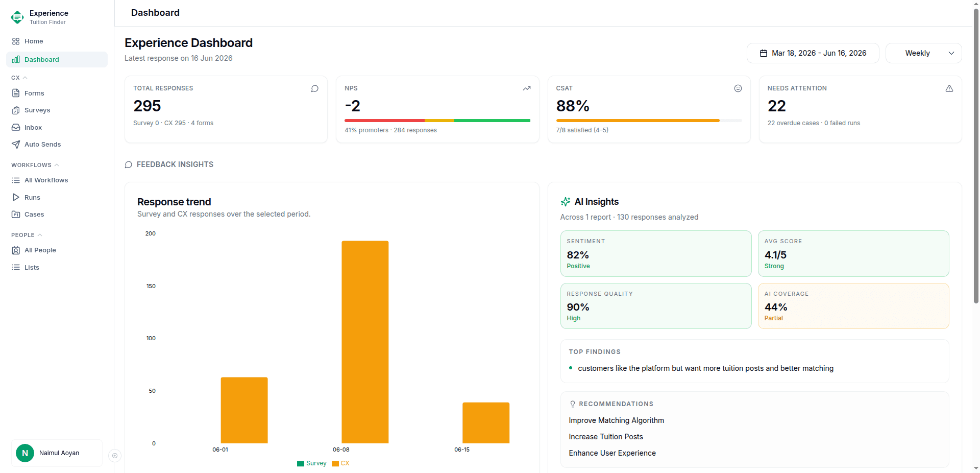The image size is (980, 473).
Task: Click the Avg Score 4.1/5 card
Action: click(853, 254)
